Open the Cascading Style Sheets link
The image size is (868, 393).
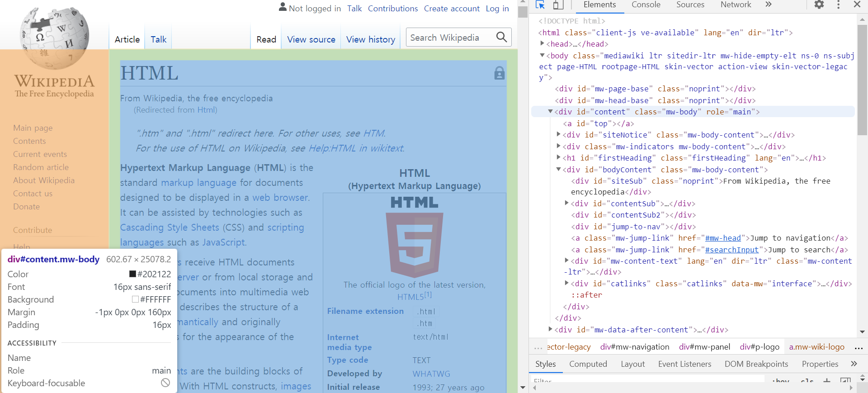point(170,227)
